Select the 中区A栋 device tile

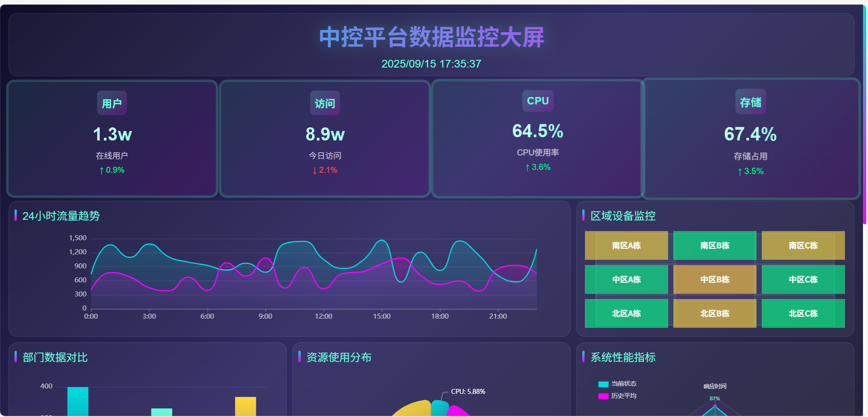click(x=626, y=279)
